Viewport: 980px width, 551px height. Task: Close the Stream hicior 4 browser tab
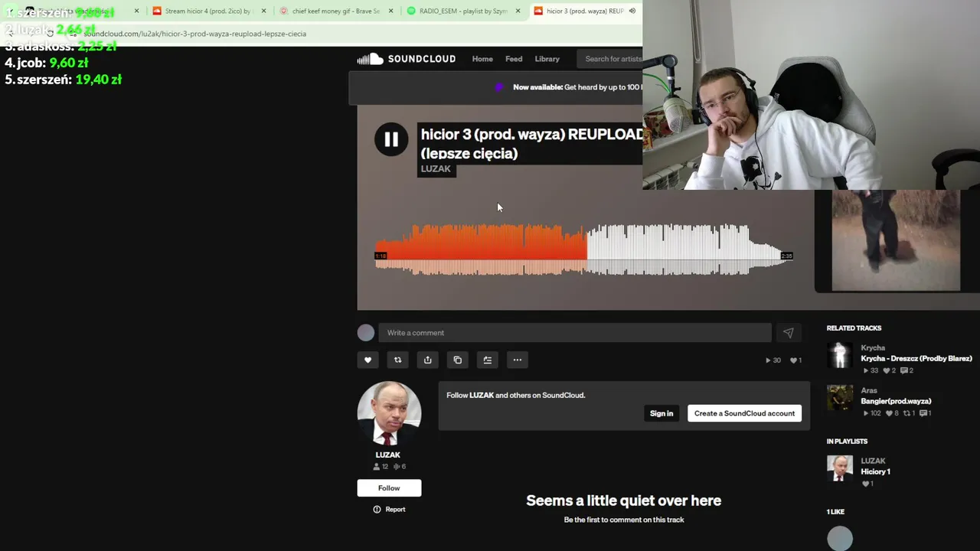point(264,11)
